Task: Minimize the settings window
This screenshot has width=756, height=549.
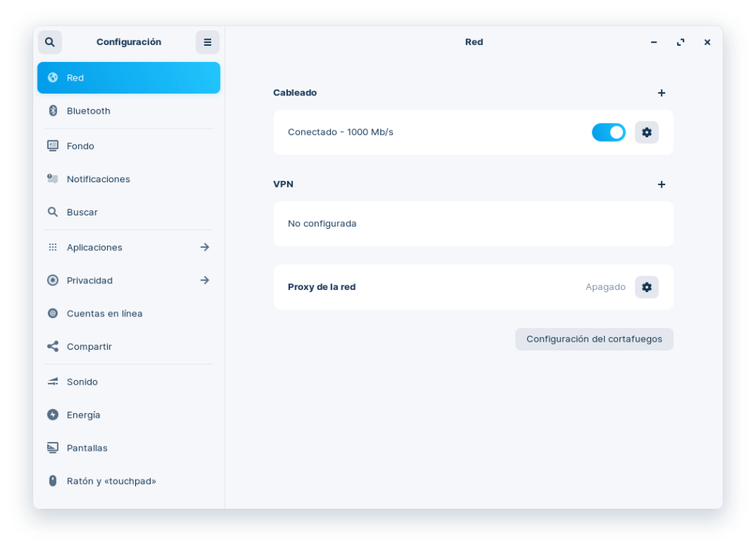Action: pos(654,42)
